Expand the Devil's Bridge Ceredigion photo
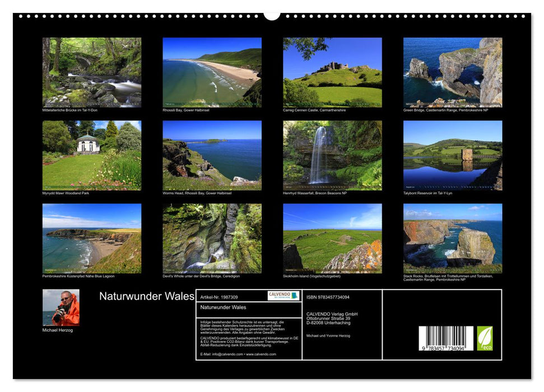Image resolution: width=544 pixels, height=392 pixels. (x=212, y=239)
